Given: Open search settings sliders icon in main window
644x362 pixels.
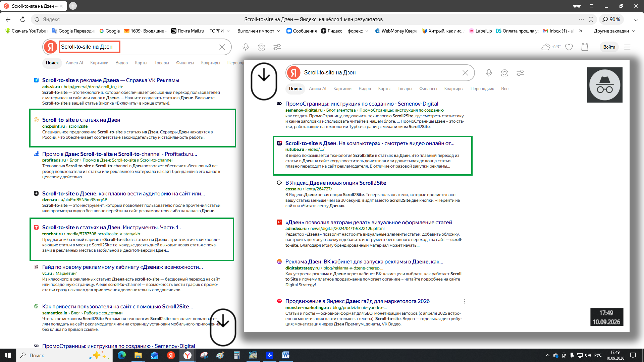Looking at the screenshot, I should coord(277,47).
